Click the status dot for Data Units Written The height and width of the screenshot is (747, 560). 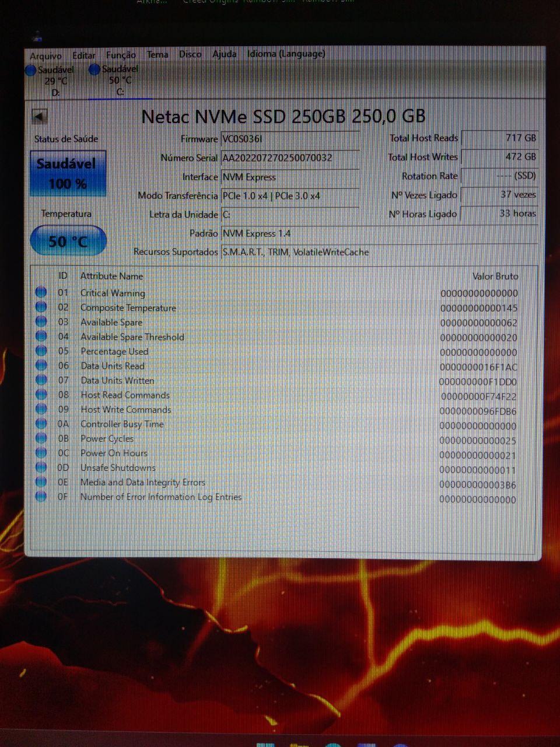[x=41, y=380]
